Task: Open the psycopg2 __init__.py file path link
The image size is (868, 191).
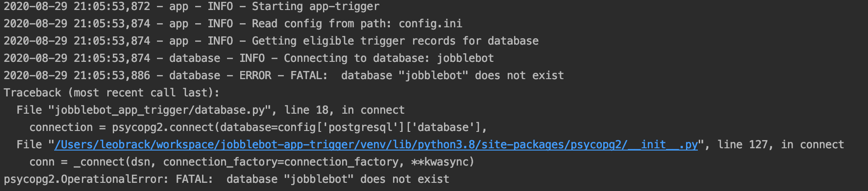Action: coord(376,145)
